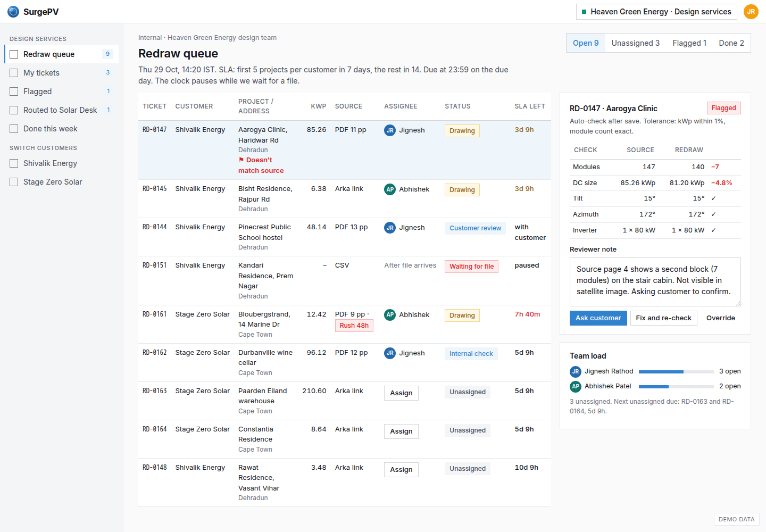Viewport: 766px width, 532px height.
Task: Click Assign for ticket RD-0163
Action: point(401,393)
